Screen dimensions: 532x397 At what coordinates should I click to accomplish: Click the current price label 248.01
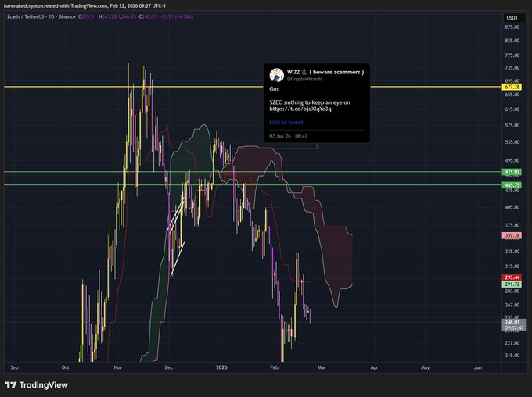click(x=512, y=322)
